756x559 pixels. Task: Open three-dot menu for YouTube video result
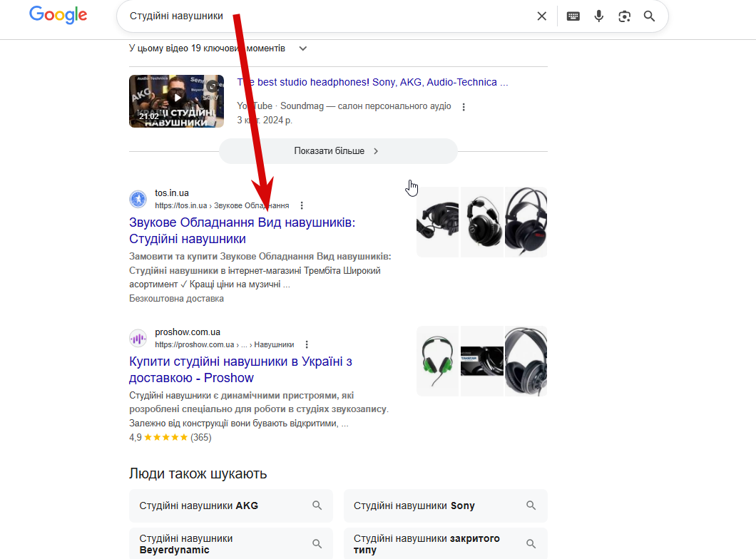[x=464, y=107]
